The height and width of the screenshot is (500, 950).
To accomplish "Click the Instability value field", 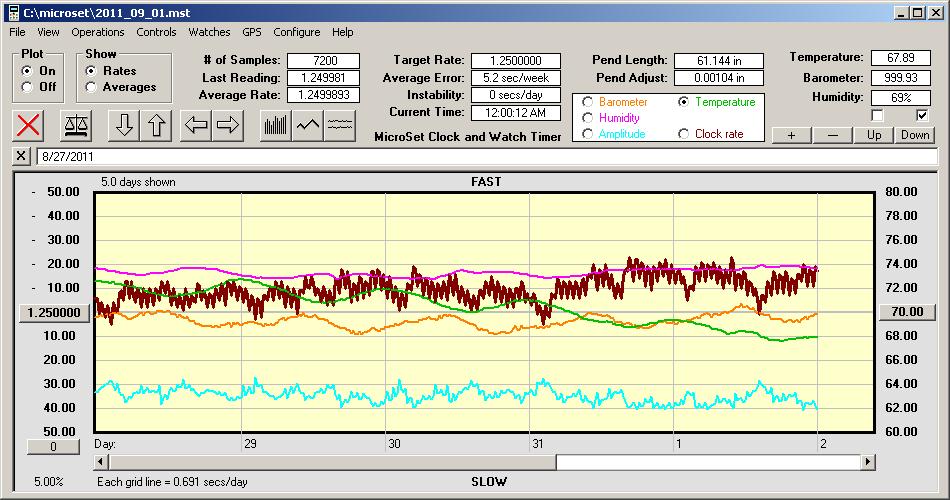I will (516, 95).
